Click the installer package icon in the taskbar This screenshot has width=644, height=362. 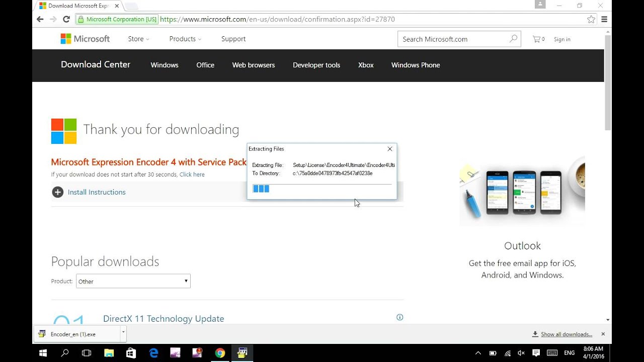point(242,353)
